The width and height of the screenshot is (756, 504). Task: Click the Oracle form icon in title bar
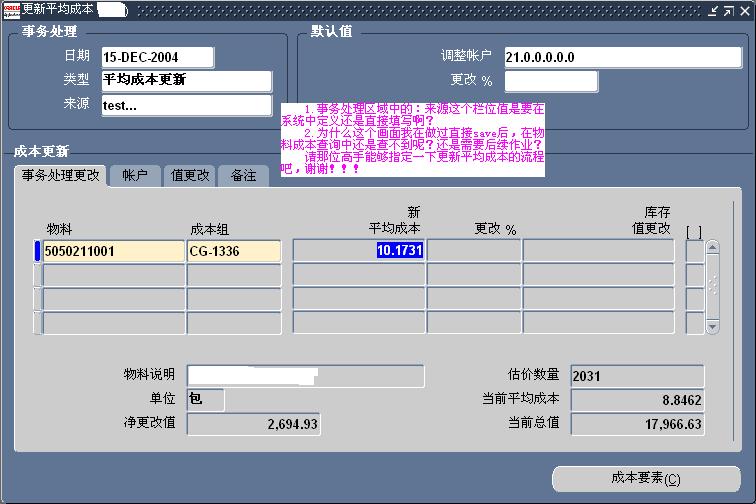[10, 9]
